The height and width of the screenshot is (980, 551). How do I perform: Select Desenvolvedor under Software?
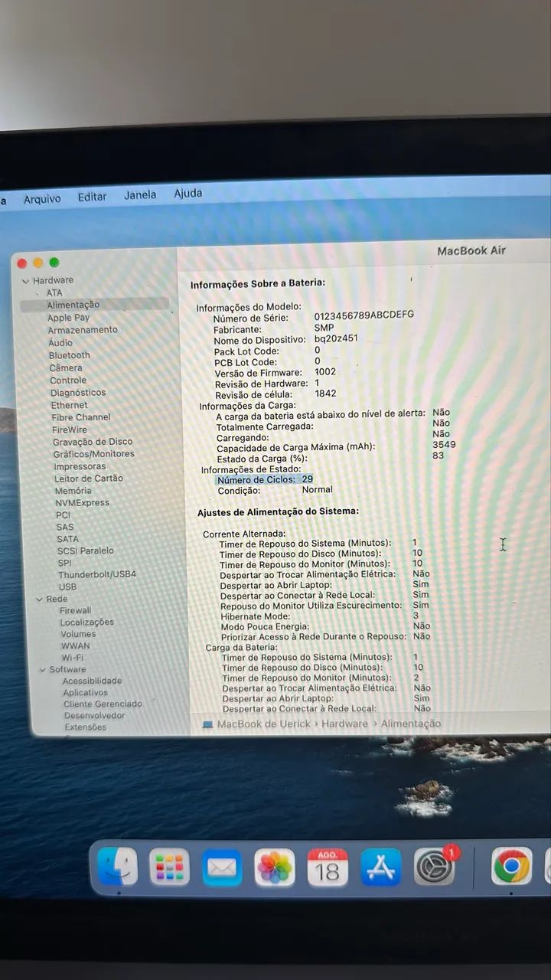click(x=95, y=715)
